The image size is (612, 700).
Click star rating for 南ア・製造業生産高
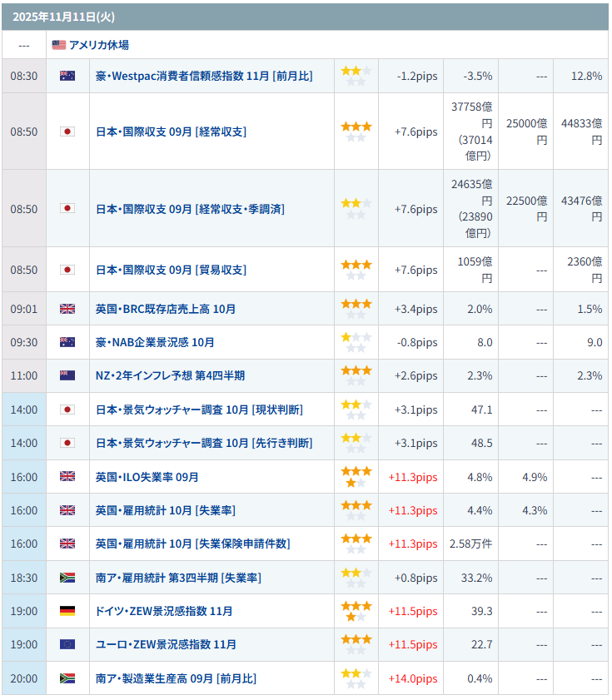tap(356, 678)
